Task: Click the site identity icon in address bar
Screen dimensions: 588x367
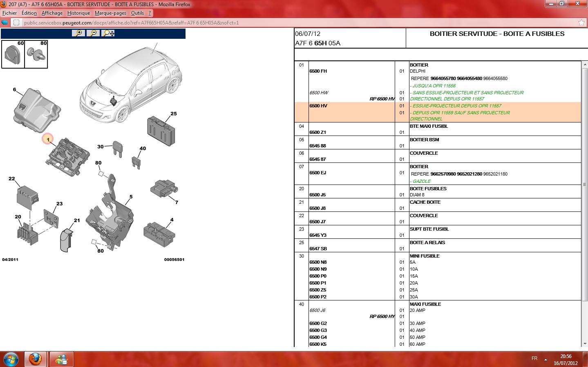Action: pos(16,23)
